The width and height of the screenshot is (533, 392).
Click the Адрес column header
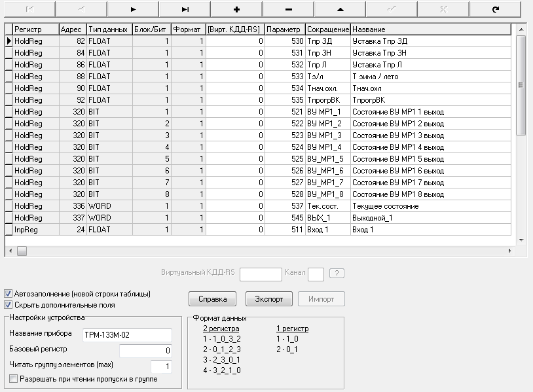click(71, 29)
